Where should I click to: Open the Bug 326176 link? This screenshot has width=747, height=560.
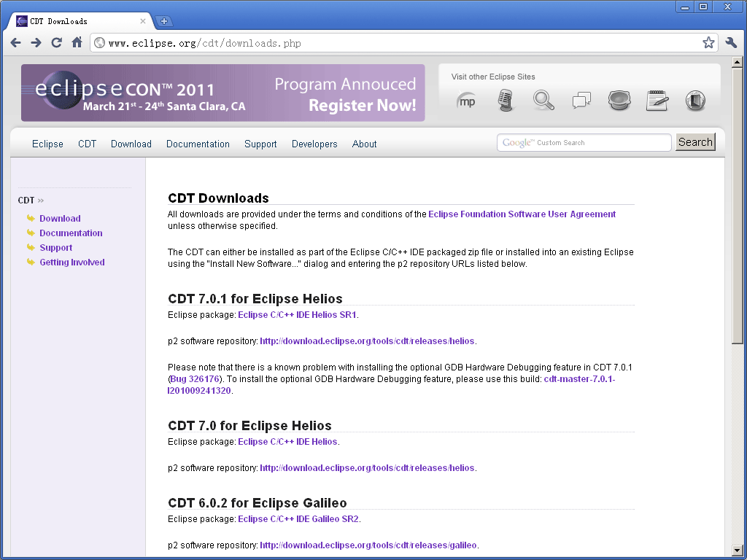pyautogui.click(x=195, y=379)
